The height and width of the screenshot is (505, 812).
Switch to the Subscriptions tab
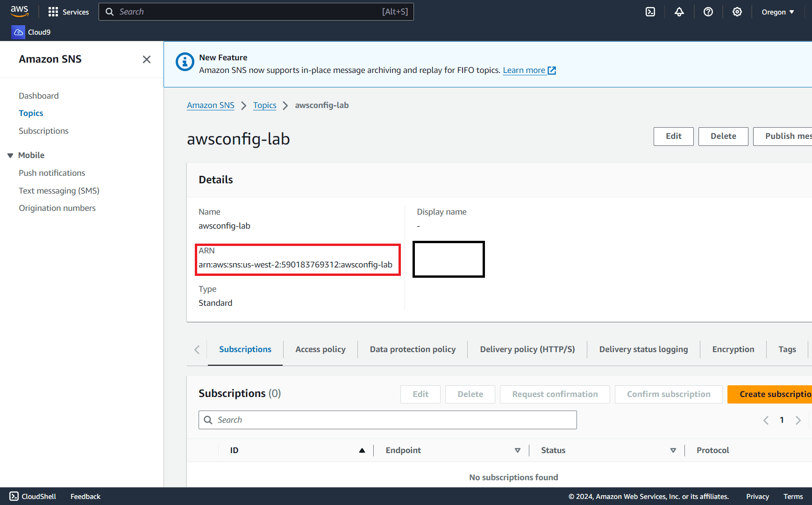pos(245,349)
